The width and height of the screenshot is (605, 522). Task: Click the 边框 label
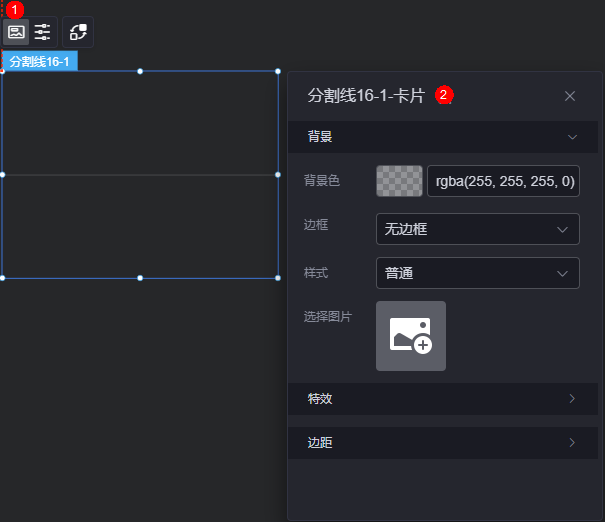[x=316, y=225]
